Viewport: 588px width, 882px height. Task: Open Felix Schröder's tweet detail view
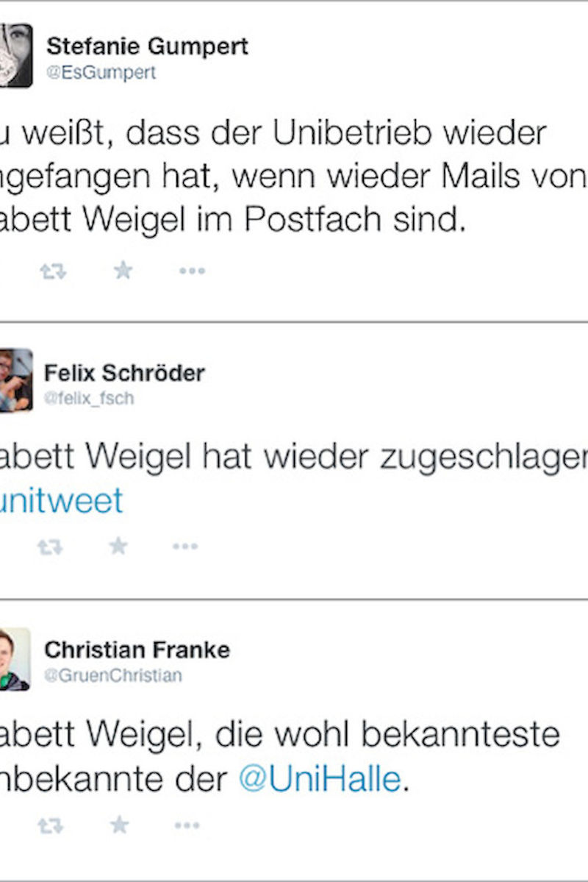click(294, 456)
